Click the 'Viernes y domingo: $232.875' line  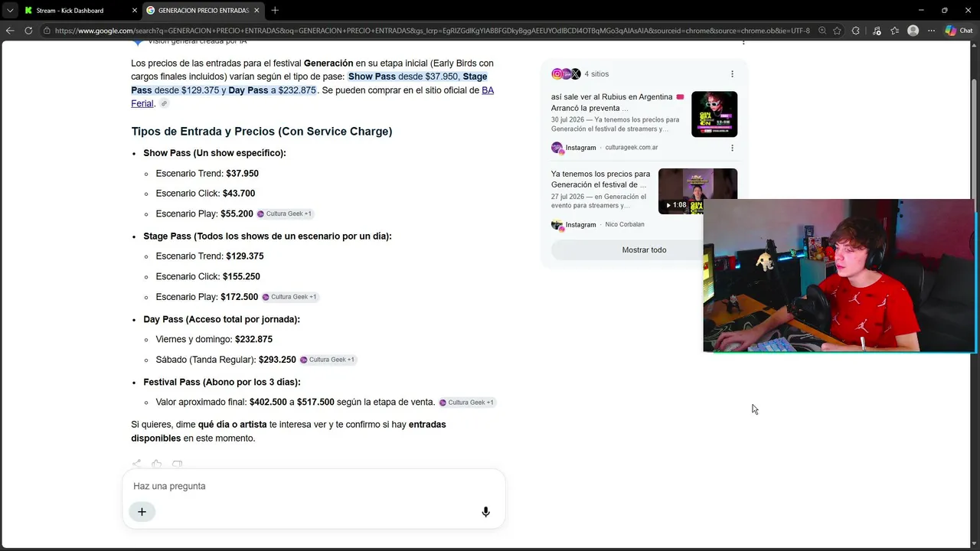pyautogui.click(x=214, y=340)
